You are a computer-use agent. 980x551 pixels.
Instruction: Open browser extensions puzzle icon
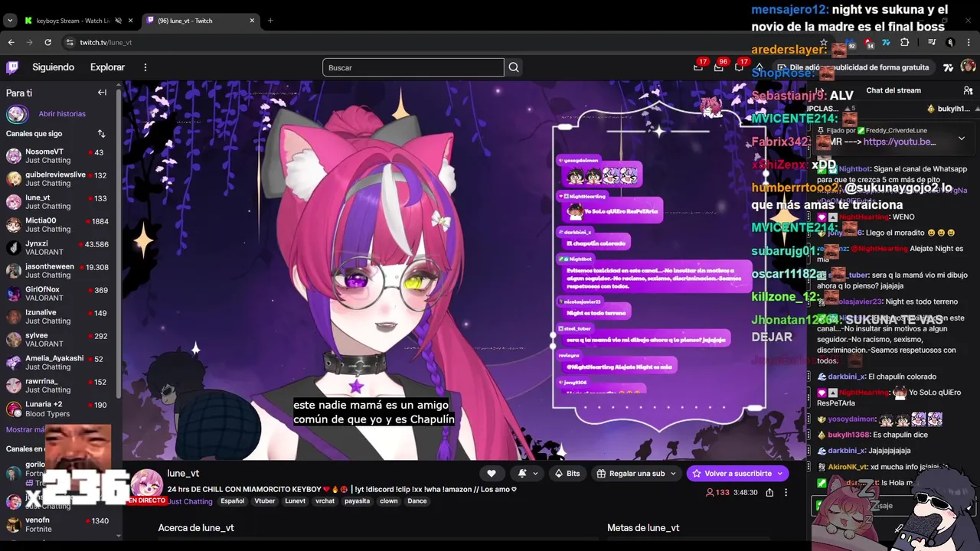(905, 42)
